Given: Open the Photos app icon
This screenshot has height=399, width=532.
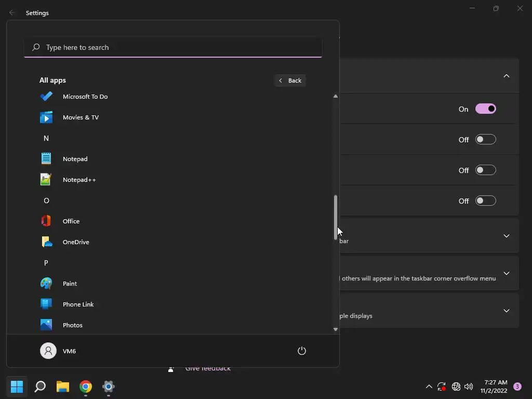Looking at the screenshot, I should [x=46, y=325].
